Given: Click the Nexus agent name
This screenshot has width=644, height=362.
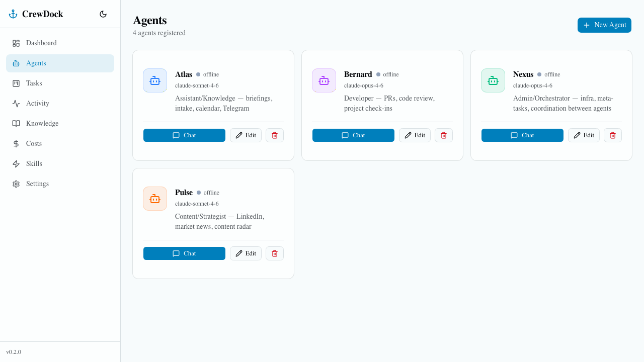Looking at the screenshot, I should (523, 74).
